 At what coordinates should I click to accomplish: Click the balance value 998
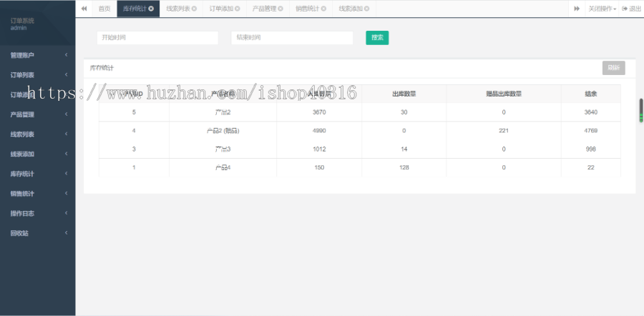[590, 149]
